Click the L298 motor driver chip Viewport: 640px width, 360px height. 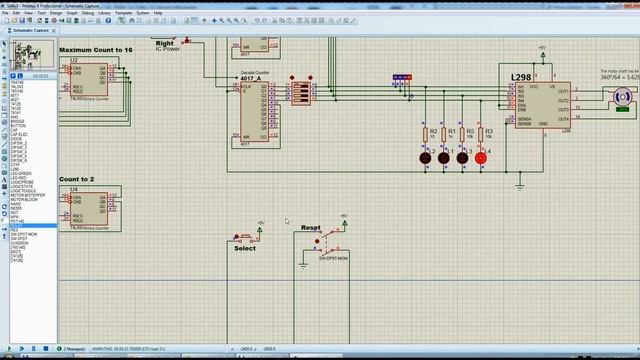543,105
